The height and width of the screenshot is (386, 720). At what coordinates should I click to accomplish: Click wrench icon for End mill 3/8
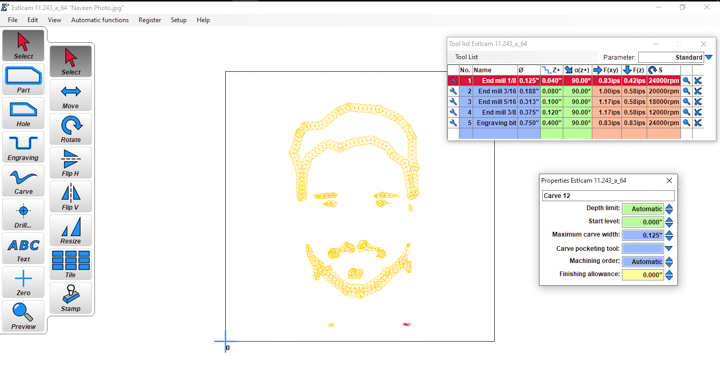[x=453, y=112]
